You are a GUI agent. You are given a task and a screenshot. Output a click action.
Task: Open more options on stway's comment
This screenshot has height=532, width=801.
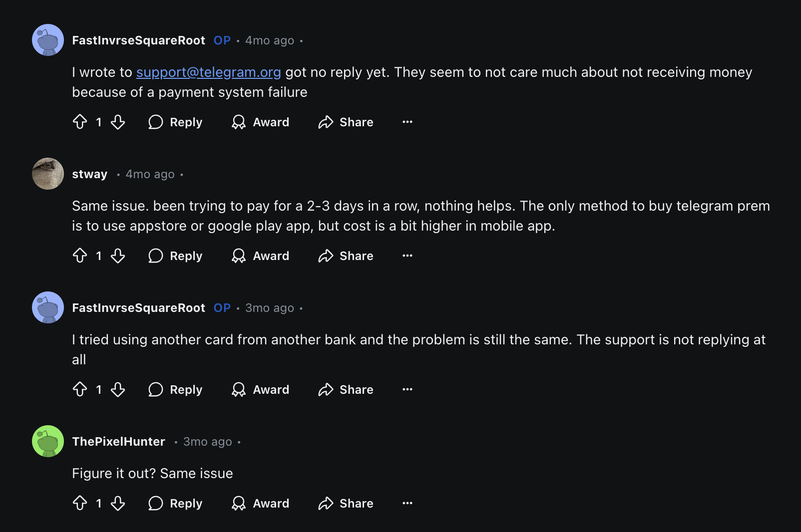(x=407, y=256)
